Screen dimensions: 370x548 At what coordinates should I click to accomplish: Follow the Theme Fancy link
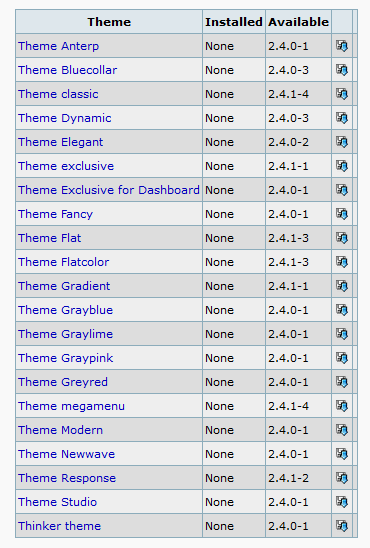click(x=56, y=214)
